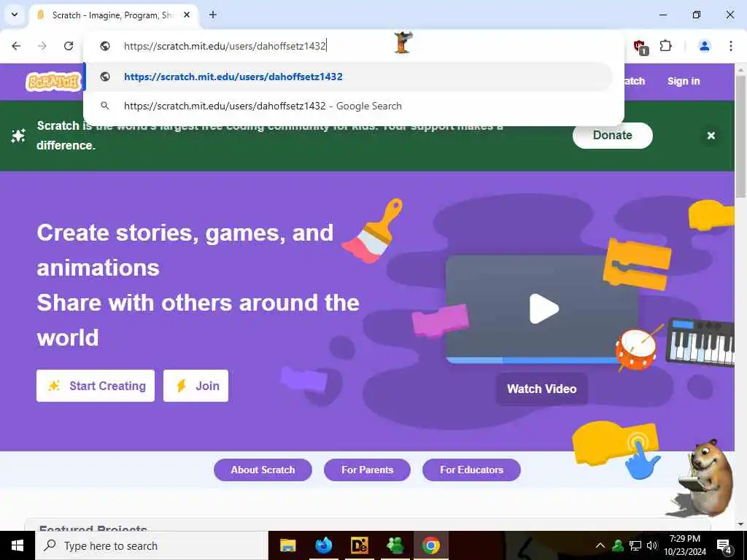Click the page vertical scrollbar thumb

tap(740, 136)
